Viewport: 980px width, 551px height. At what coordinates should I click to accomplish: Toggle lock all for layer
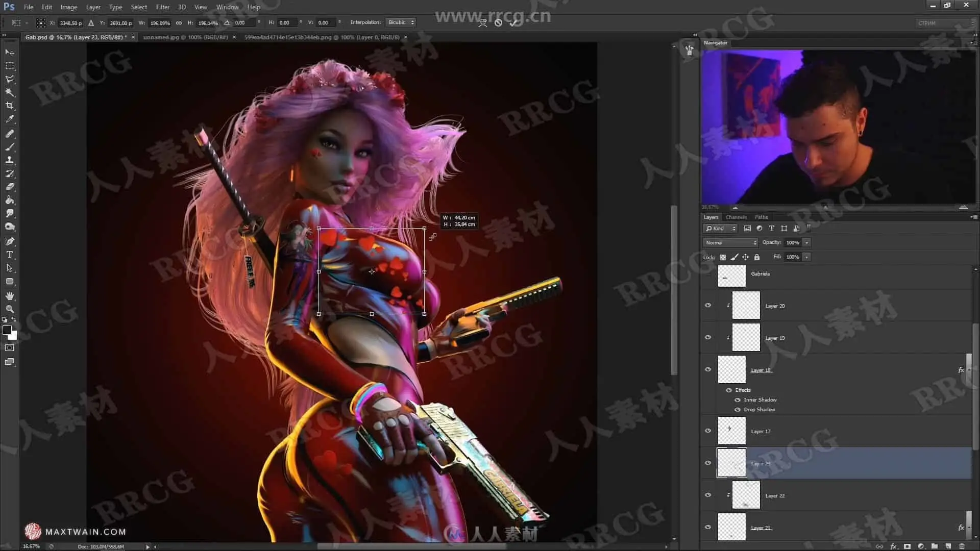click(757, 257)
